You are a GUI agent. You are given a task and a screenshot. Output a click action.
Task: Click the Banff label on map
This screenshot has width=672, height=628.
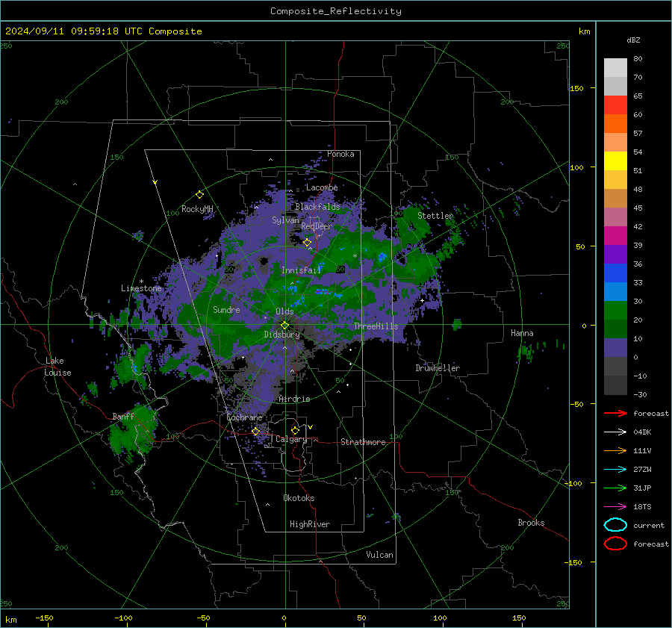(123, 416)
